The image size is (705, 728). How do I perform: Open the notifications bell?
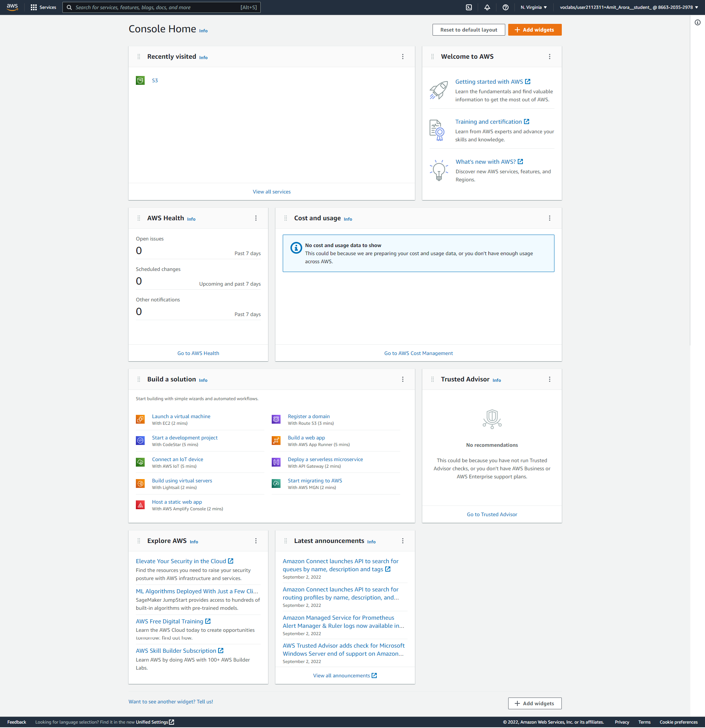click(487, 7)
